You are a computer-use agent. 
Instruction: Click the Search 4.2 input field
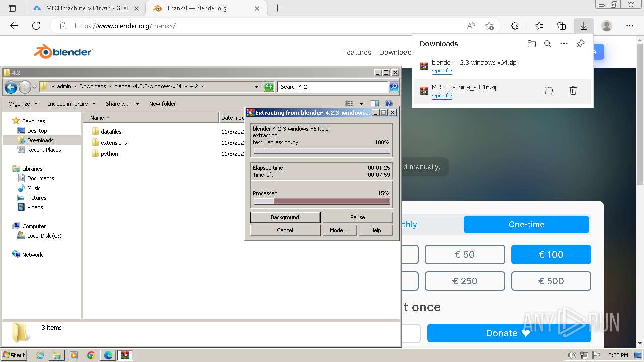click(333, 87)
